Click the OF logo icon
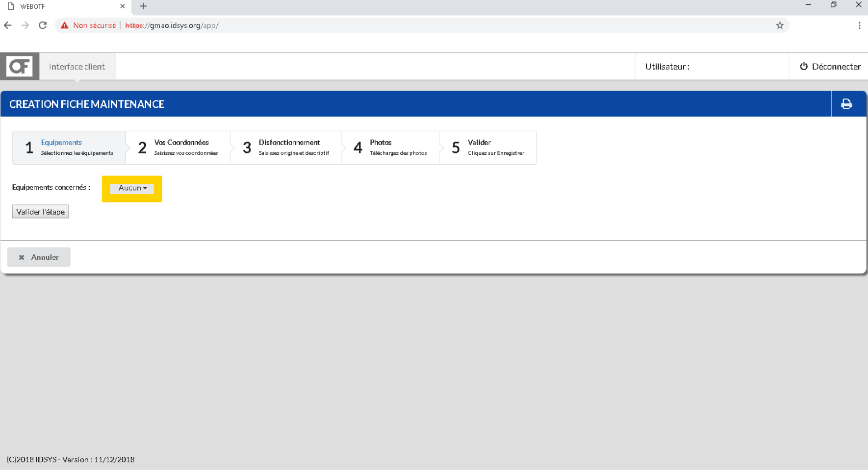Viewport: 868px width, 470px height. pyautogui.click(x=20, y=66)
